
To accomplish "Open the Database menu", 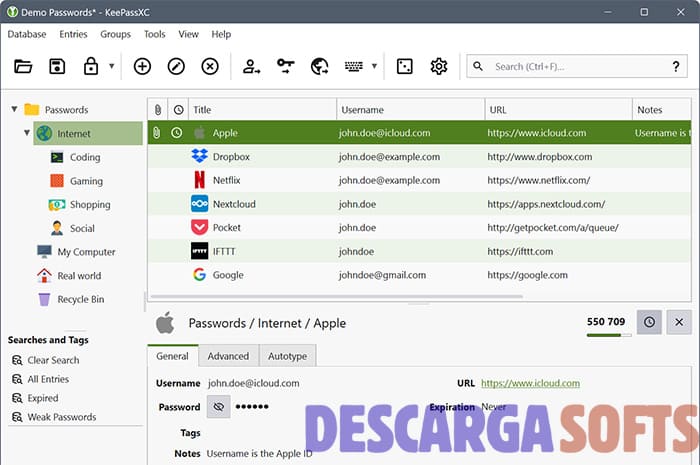I will pos(27,34).
